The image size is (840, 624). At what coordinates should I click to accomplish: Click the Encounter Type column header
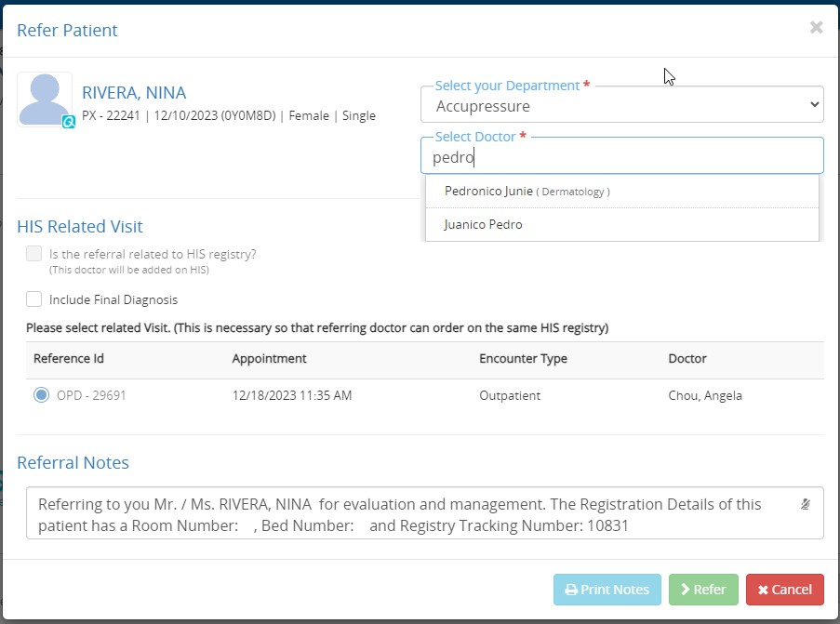(523, 359)
